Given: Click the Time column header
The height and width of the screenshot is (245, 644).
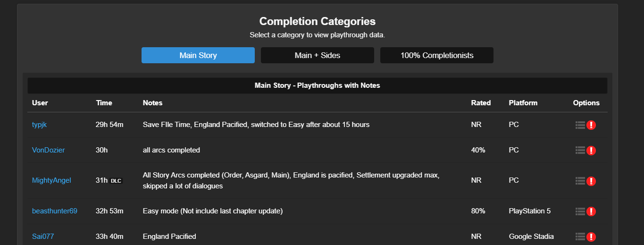Looking at the screenshot, I should 104,103.
